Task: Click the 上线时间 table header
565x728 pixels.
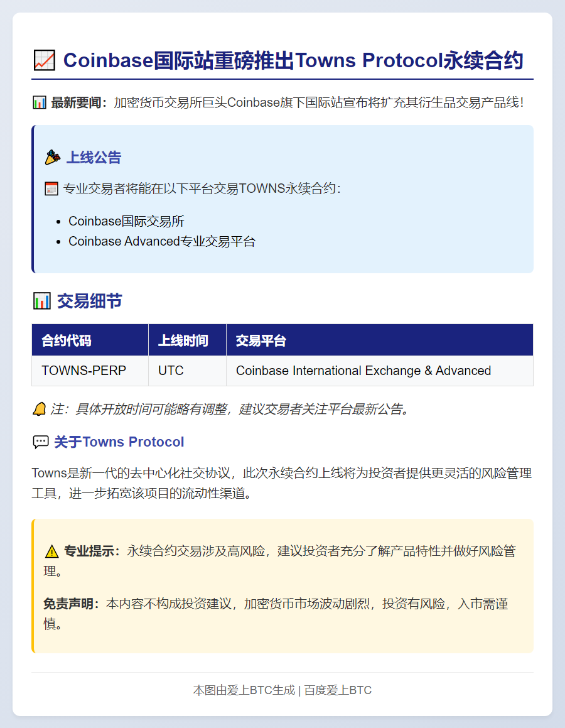Action: click(x=188, y=340)
